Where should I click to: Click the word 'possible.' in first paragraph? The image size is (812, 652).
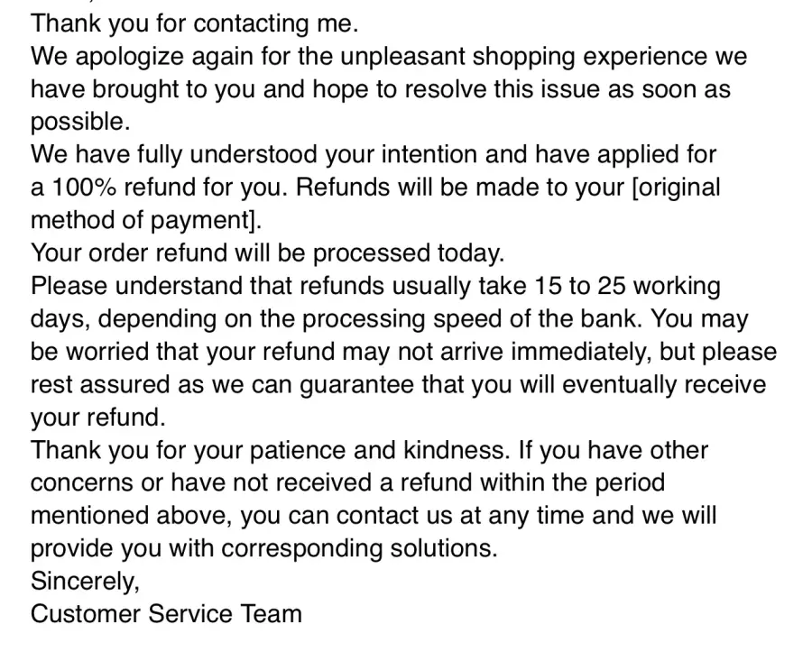tap(80, 123)
